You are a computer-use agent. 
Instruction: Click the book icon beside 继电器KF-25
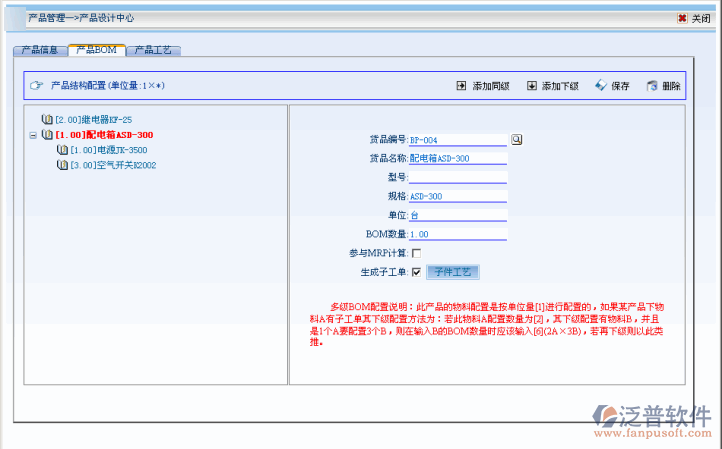[x=47, y=119]
